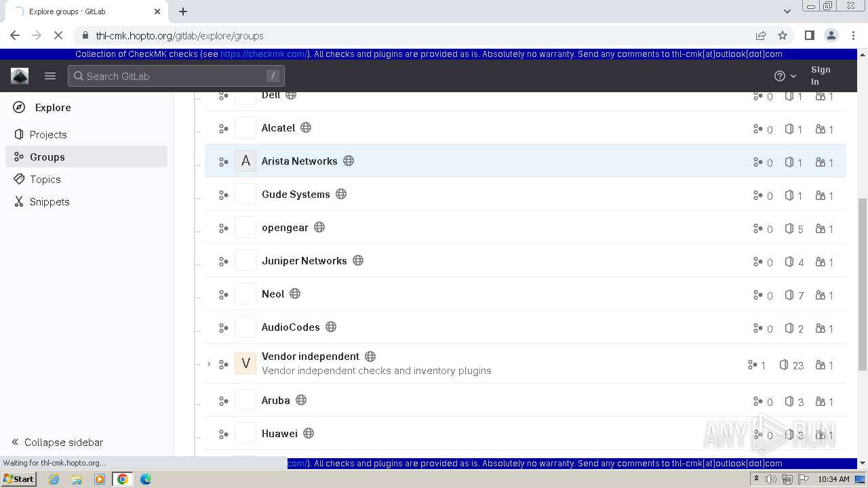Click the Arista Networks avatar letter A

245,161
